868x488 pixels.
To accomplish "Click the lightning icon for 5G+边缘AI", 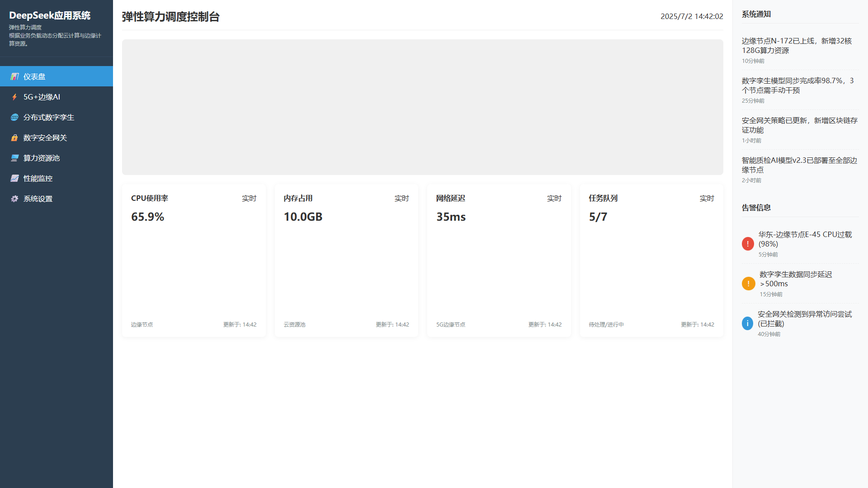I will 14,97.
